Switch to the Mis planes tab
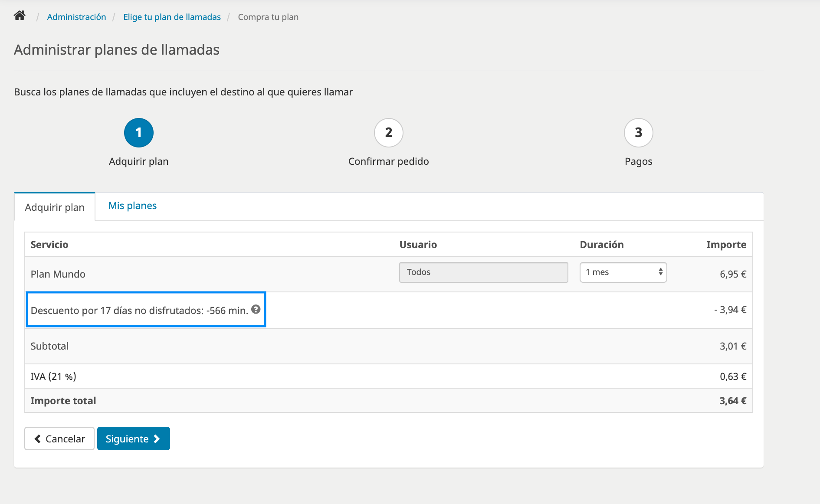Image resolution: width=820 pixels, height=504 pixels. click(132, 206)
